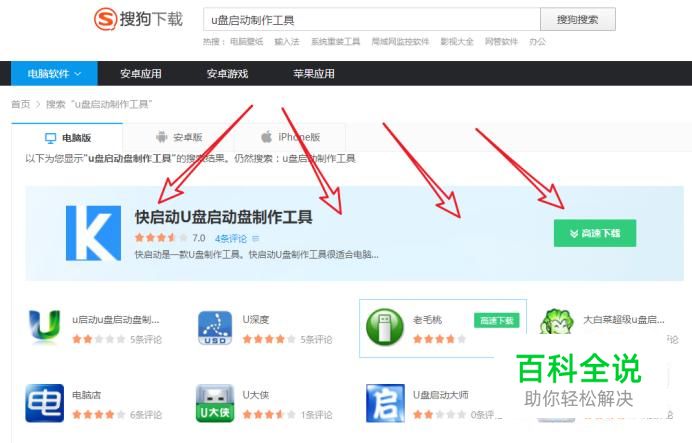Open the 影视大全 hot search link

(x=456, y=42)
